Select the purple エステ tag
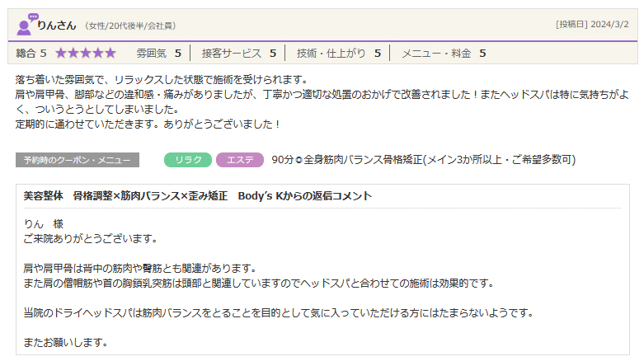 click(x=239, y=160)
